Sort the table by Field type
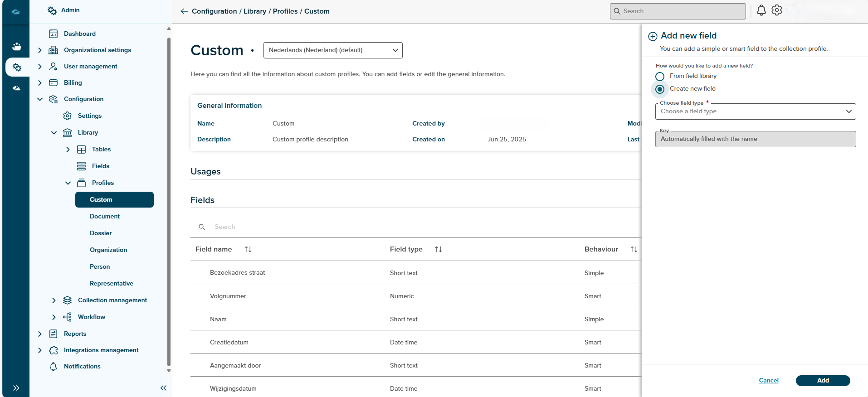 439,249
